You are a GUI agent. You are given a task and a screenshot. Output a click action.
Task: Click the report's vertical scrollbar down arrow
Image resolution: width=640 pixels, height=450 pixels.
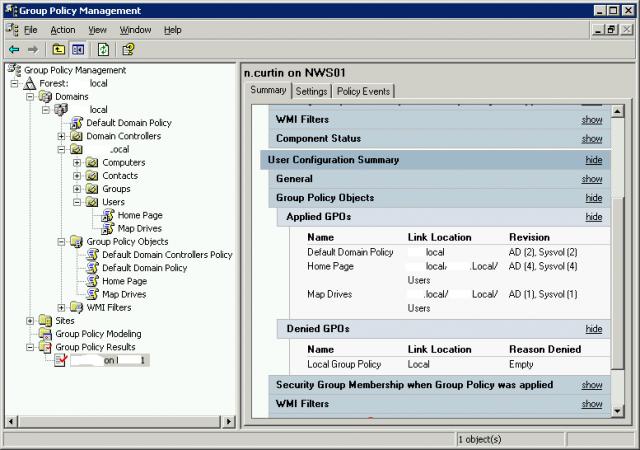tap(618, 411)
